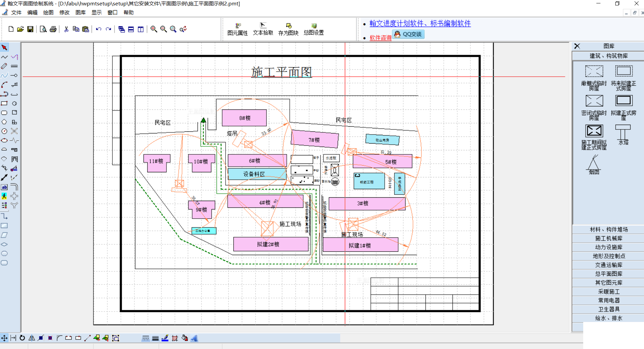Click the move cross-arrows tool at the bottom
This screenshot has width=644, height=349.
coord(4,338)
